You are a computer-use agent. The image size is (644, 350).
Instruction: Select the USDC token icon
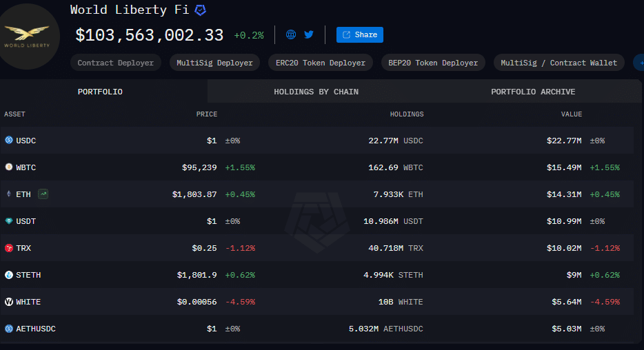tap(9, 141)
